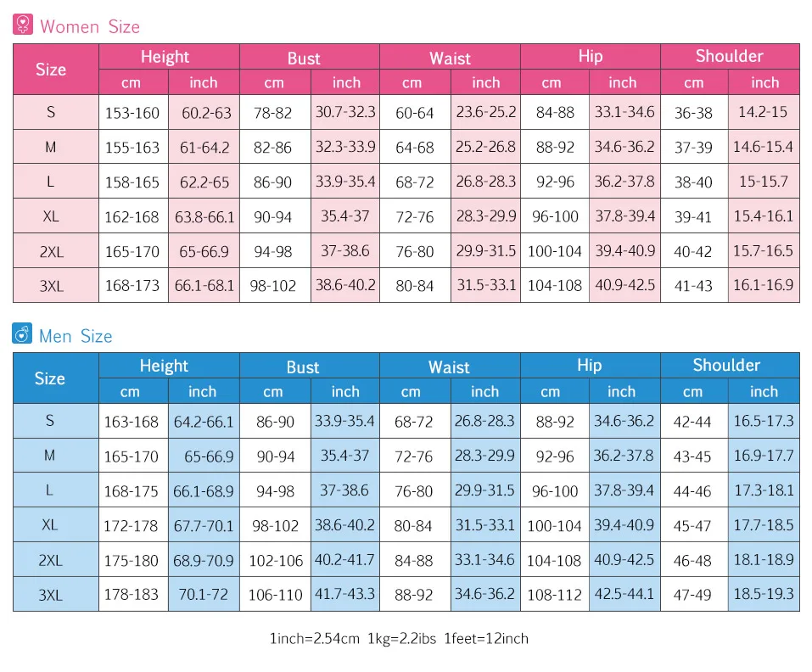Click the Bust header in the pink table
812x672 pixels.
(304, 58)
